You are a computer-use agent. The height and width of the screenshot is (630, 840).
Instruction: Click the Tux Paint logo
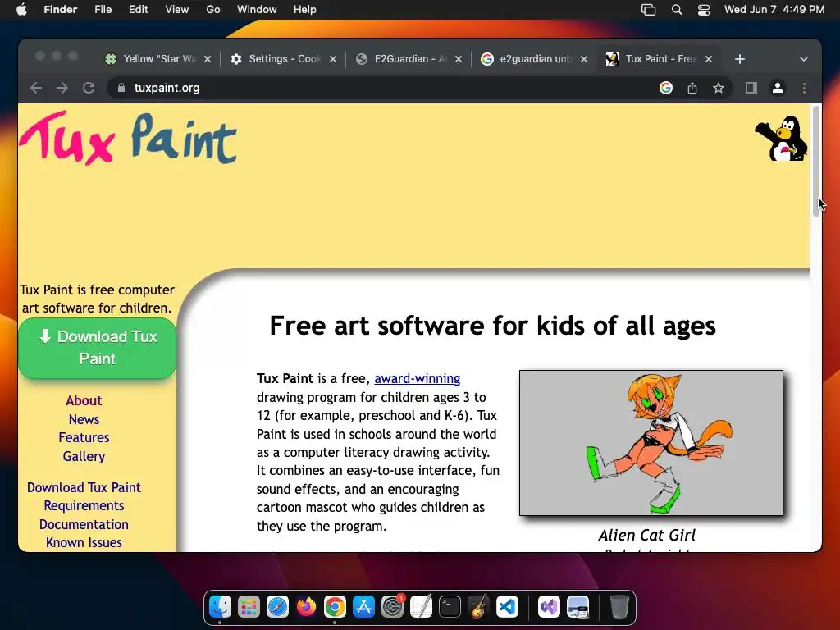[x=127, y=138]
